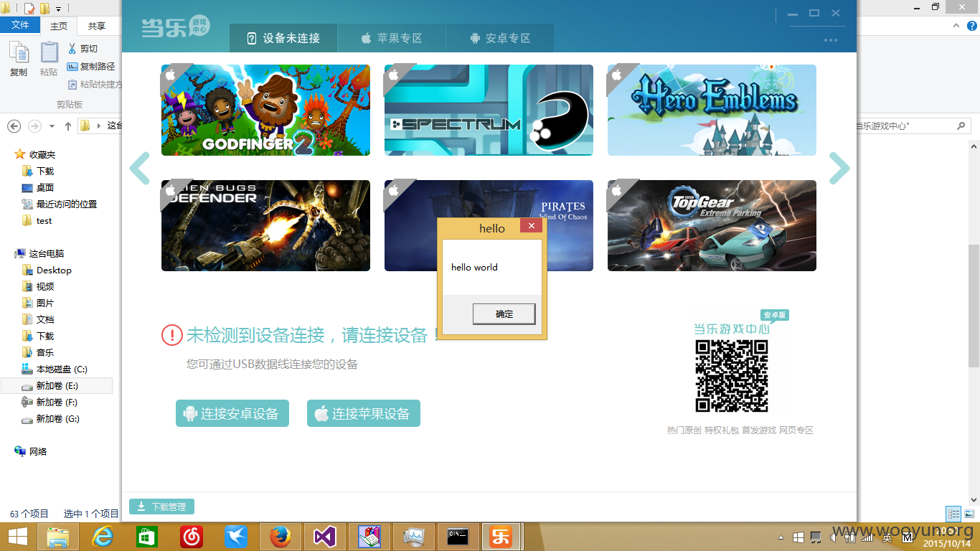This screenshot has height=551, width=980.
Task: Click the red warning exclamation icon
Action: coord(172,334)
